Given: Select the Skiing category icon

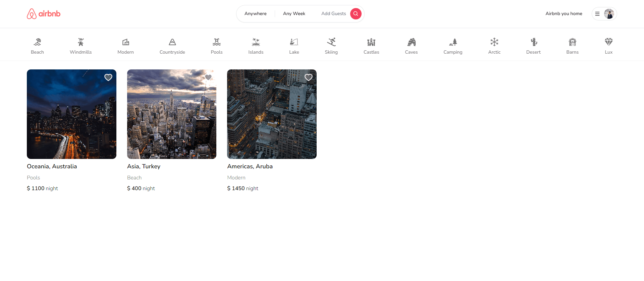Looking at the screenshot, I should click(x=331, y=42).
